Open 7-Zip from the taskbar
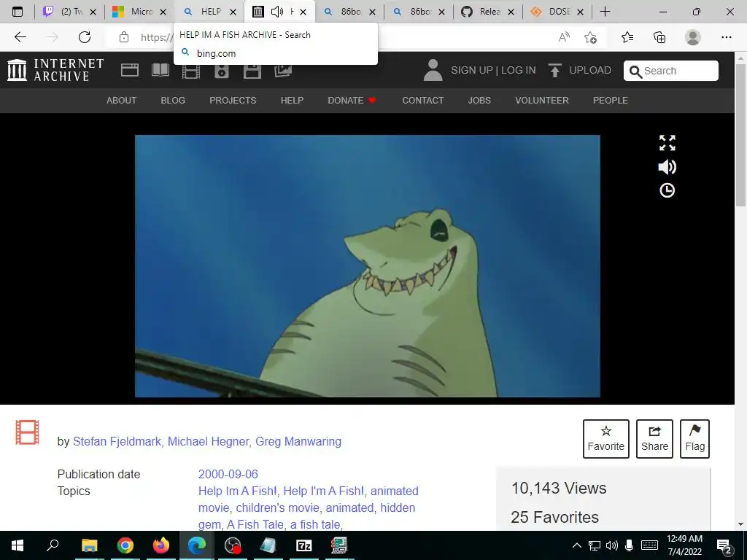The image size is (747, 560). pyautogui.click(x=304, y=545)
